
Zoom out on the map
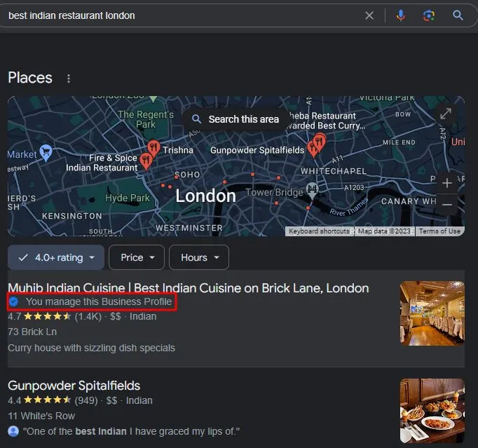447,205
